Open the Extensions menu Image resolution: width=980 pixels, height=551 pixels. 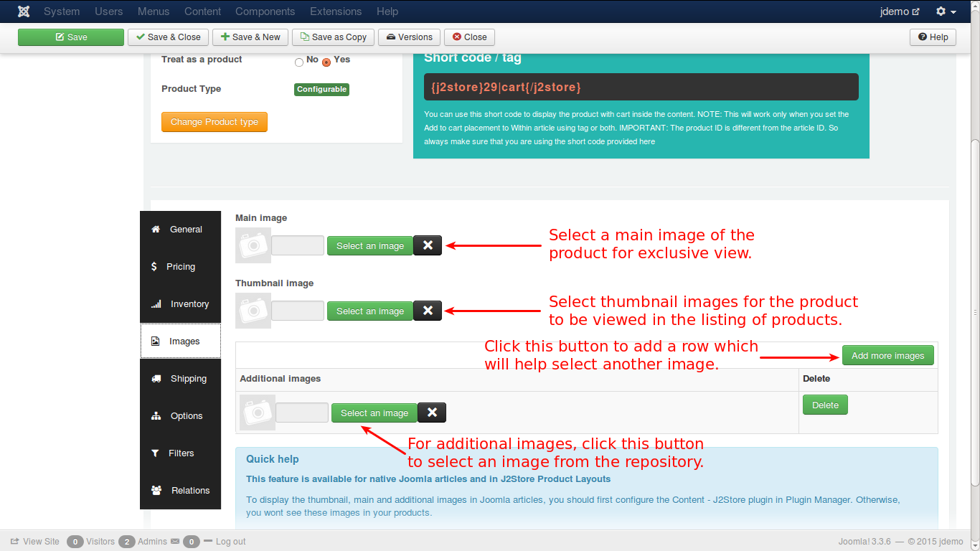[336, 11]
